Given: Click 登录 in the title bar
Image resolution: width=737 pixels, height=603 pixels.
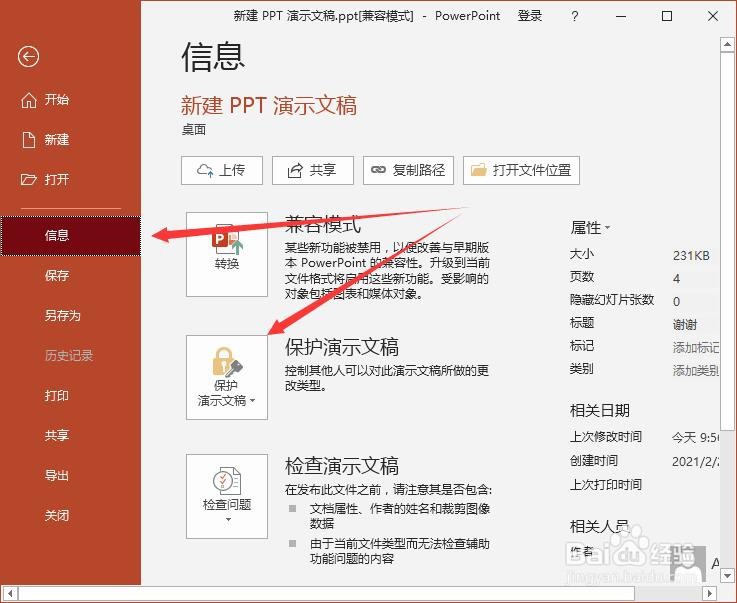Looking at the screenshot, I should (530, 16).
